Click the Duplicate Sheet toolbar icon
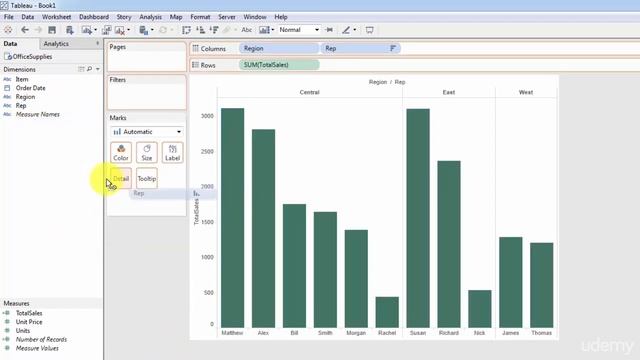This screenshot has width=640, height=360. [107, 30]
